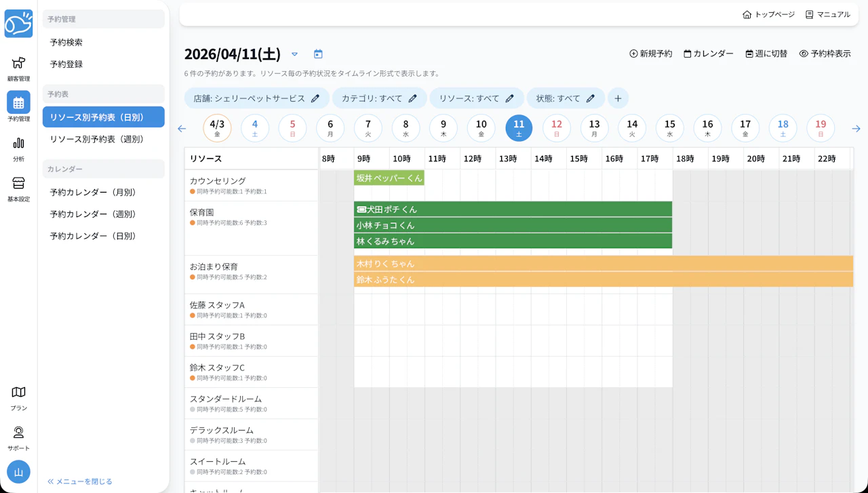Click the 予約管理 calendar icon
Image resolution: width=868 pixels, height=493 pixels.
click(18, 105)
